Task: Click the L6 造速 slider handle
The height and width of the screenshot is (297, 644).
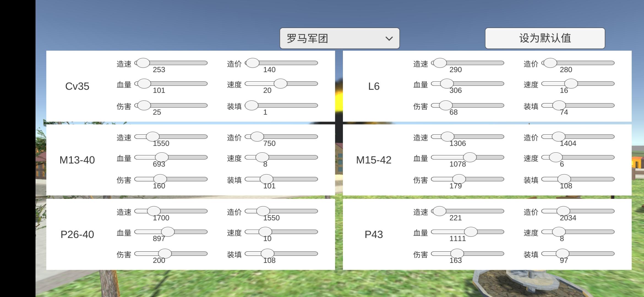Action: 440,63
